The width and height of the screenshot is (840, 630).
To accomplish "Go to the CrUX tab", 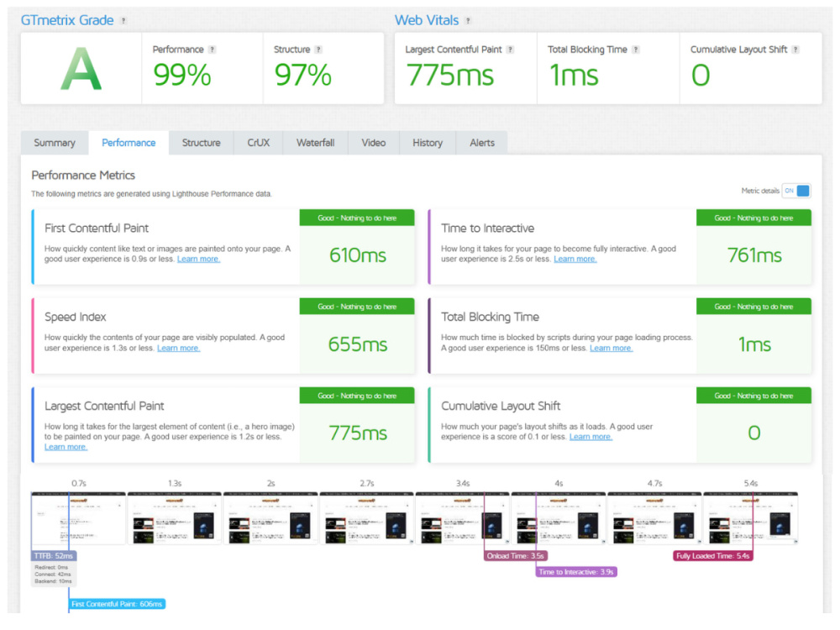I will (x=258, y=143).
